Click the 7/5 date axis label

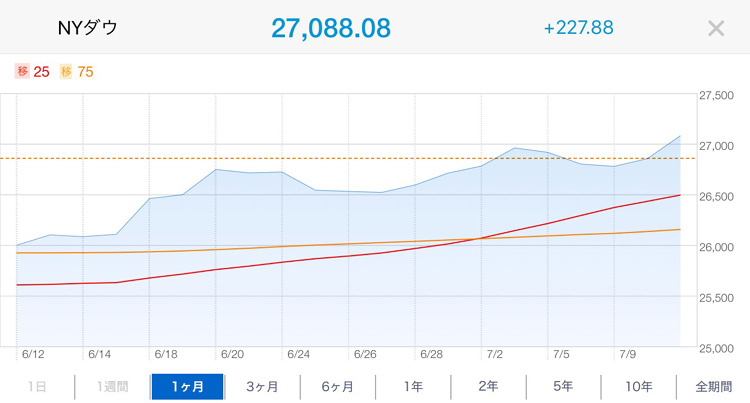562,354
